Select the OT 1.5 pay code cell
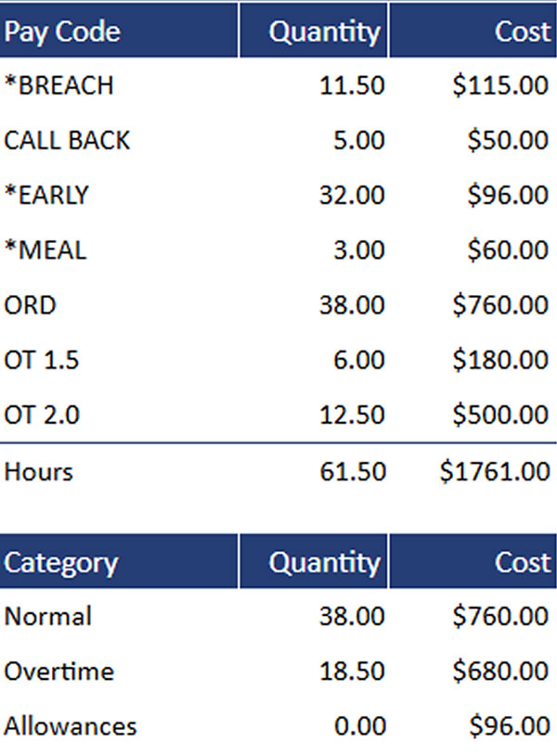557x756 pixels. 42,359
